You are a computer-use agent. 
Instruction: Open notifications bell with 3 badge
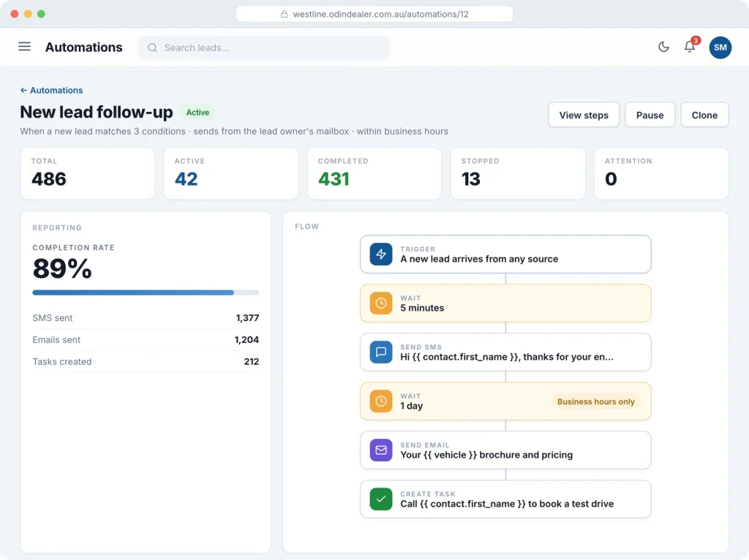click(x=690, y=46)
